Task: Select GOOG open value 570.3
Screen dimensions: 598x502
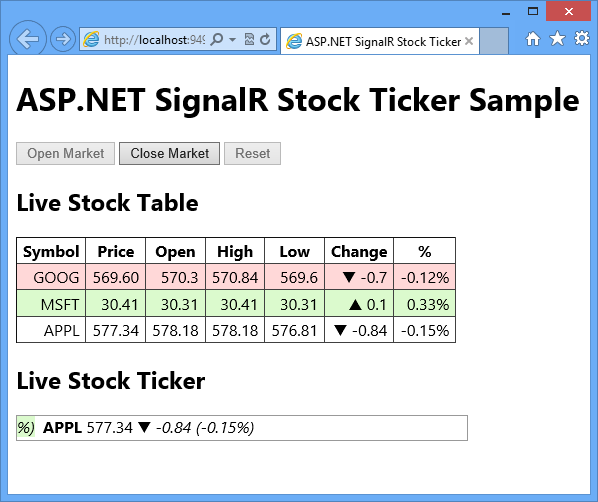Action: coord(175,277)
